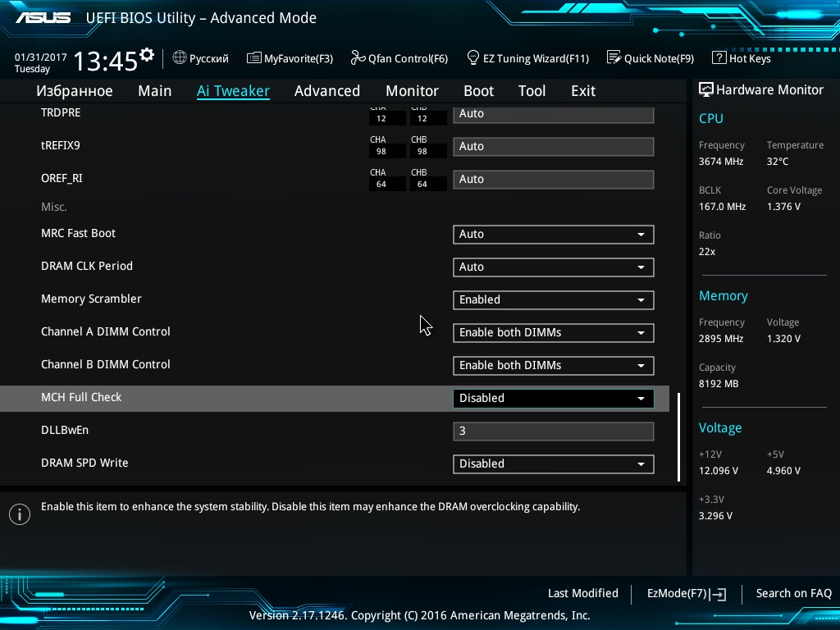Select the MCH Full Check row label

click(81, 398)
